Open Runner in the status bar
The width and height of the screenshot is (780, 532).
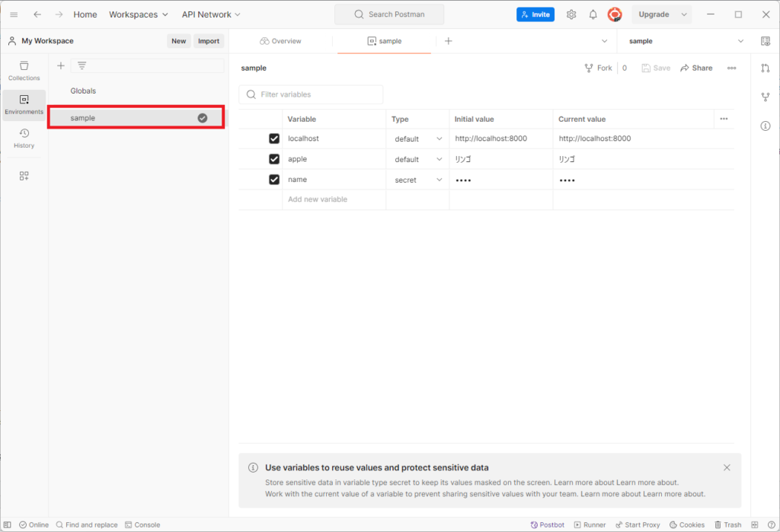tap(590, 524)
